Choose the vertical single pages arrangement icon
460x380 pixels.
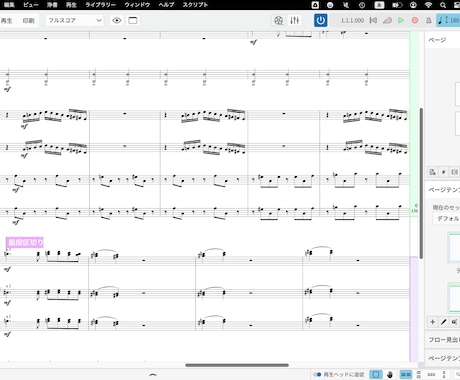[x=444, y=374]
